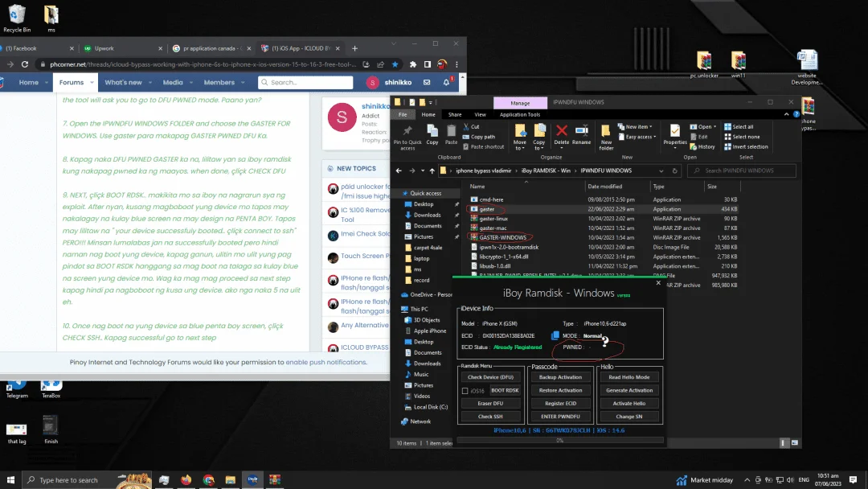868x489 pixels.
Task: Open pc unlocker archive on desktop
Action: pyautogui.click(x=704, y=64)
